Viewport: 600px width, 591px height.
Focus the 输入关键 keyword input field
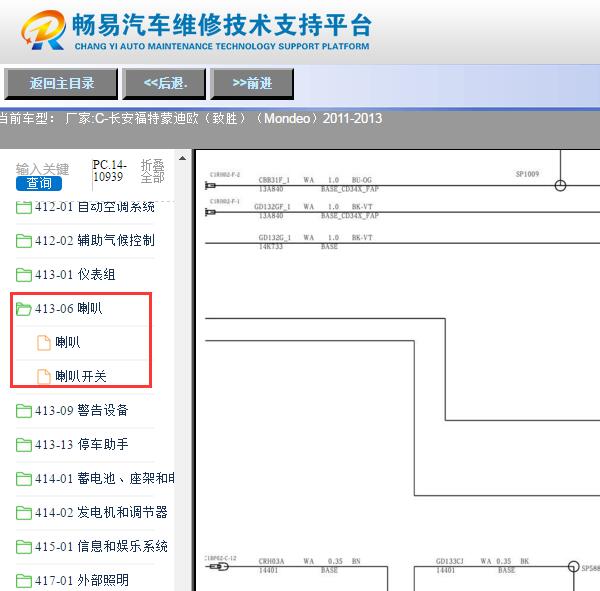(42, 168)
